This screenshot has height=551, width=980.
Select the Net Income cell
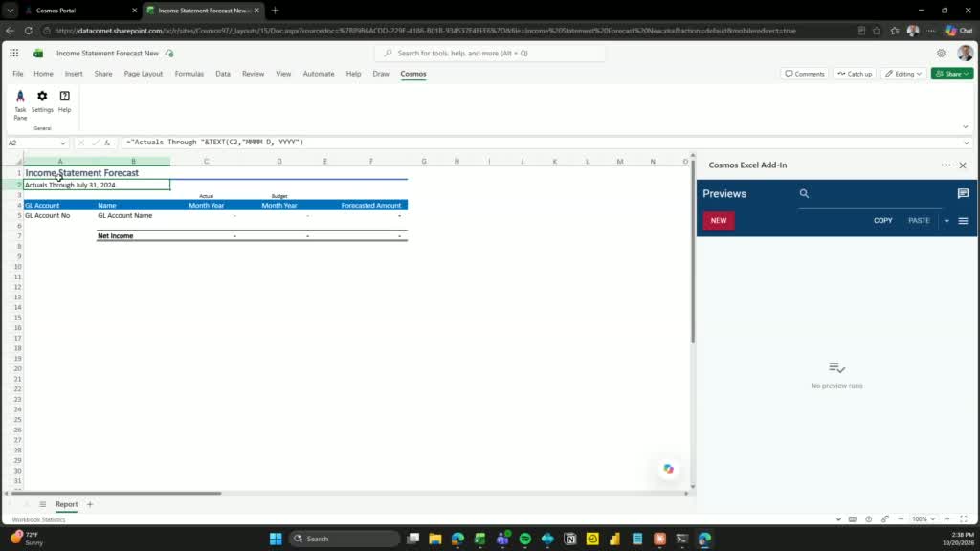[x=133, y=236]
